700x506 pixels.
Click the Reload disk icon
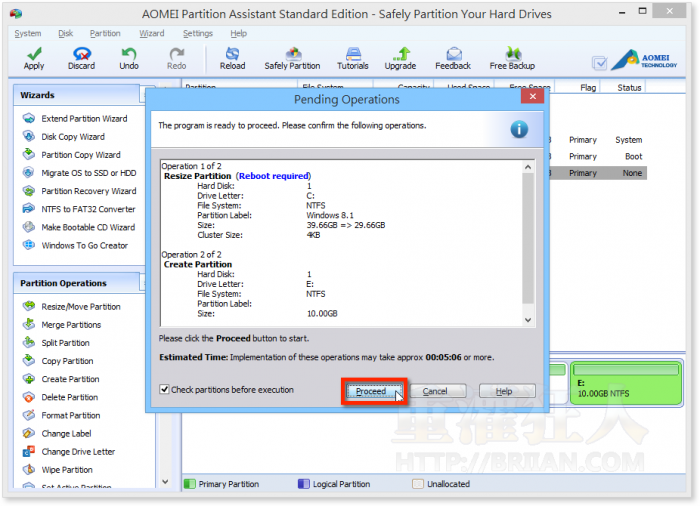point(232,58)
